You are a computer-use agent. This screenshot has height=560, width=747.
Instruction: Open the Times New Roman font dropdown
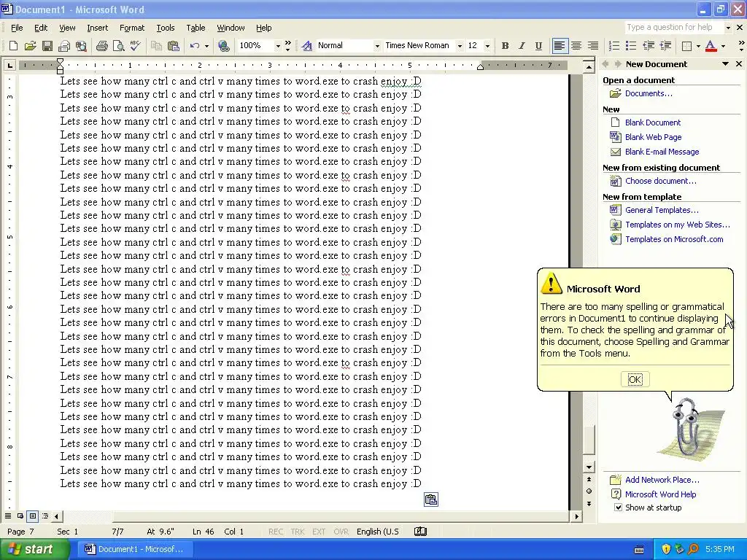[460, 46]
